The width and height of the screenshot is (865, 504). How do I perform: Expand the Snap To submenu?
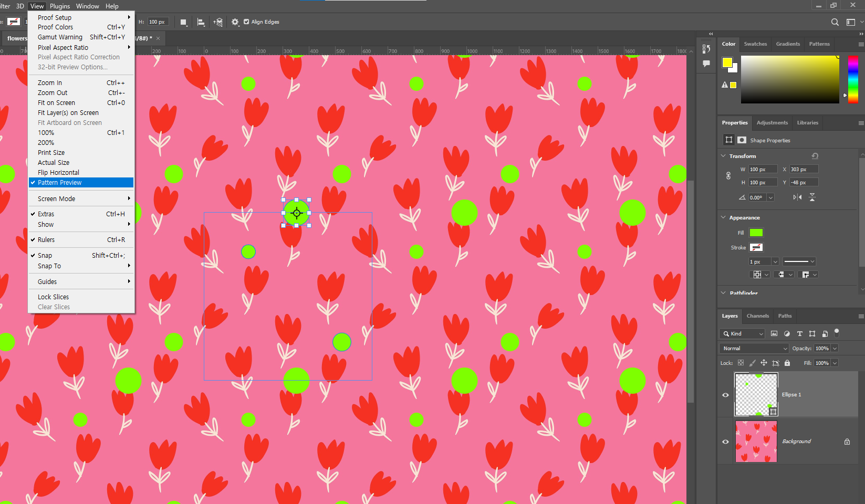tap(81, 266)
